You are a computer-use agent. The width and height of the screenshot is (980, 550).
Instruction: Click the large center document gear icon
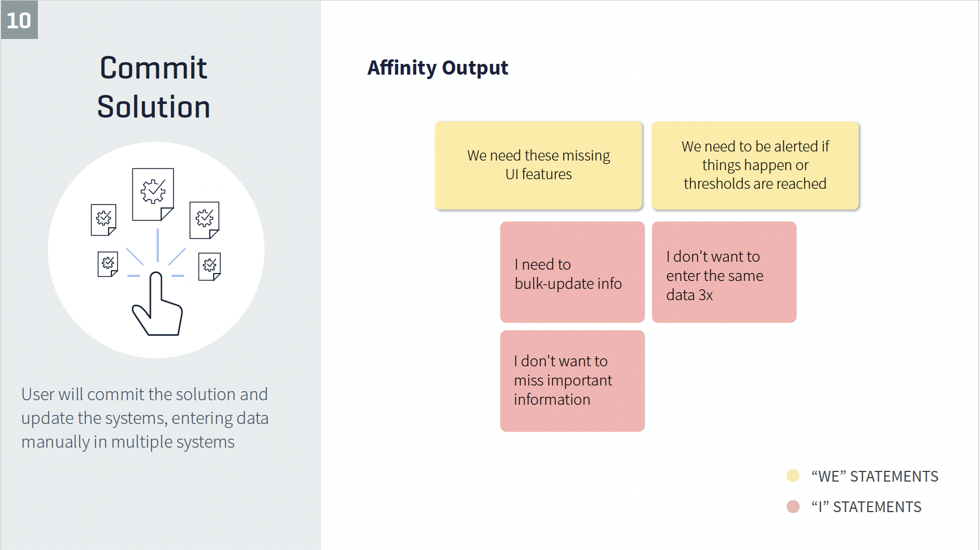153,193
